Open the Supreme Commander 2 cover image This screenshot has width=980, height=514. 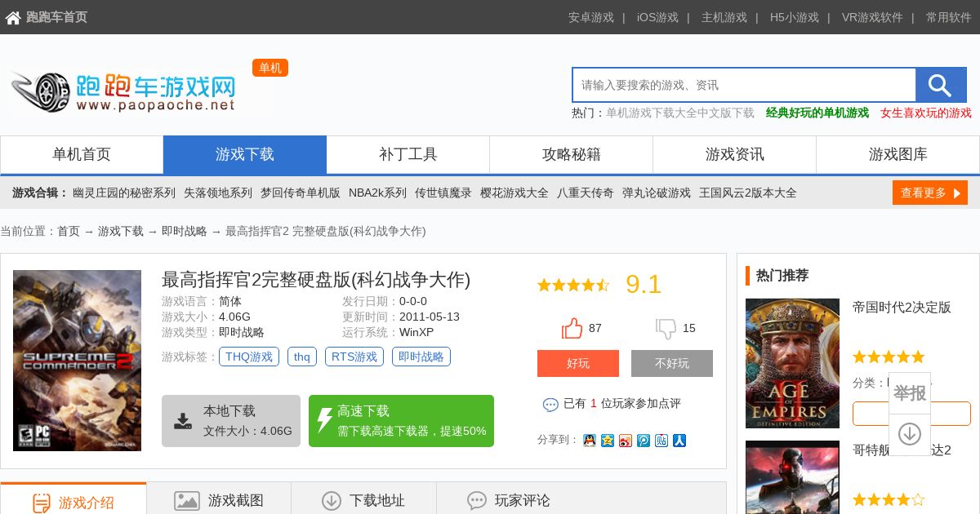coord(77,361)
